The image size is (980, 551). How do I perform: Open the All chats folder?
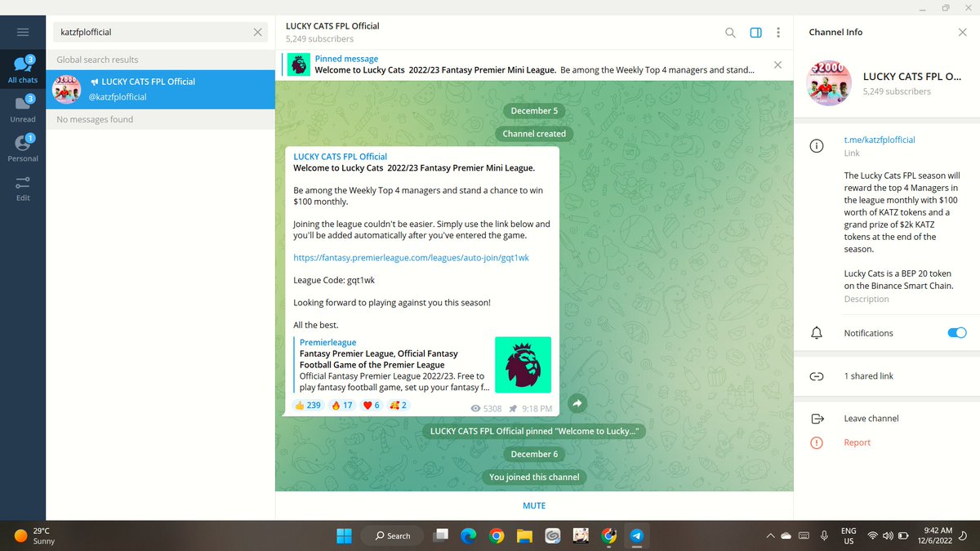click(x=23, y=70)
